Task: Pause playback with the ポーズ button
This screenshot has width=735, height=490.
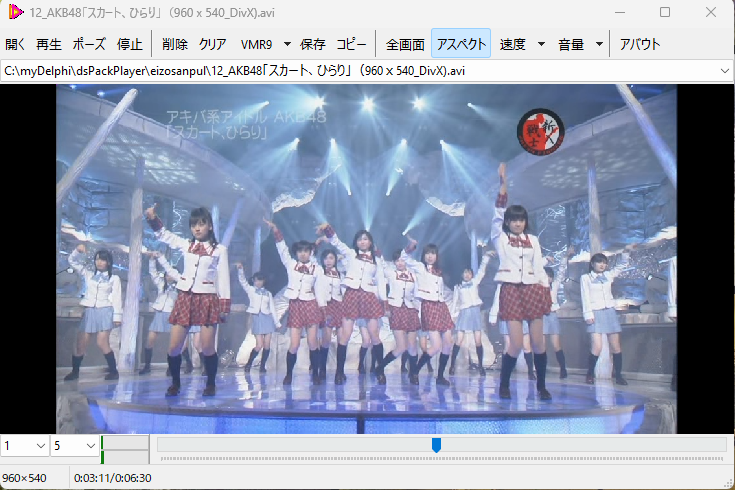Action: (89, 44)
